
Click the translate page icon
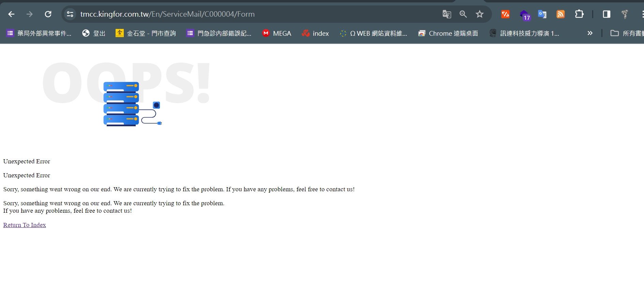(447, 14)
